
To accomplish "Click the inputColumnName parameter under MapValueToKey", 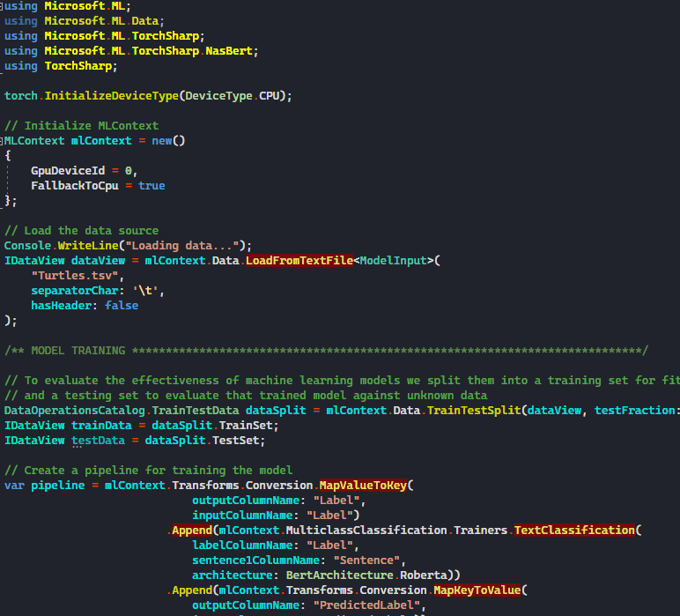I will [x=242, y=516].
